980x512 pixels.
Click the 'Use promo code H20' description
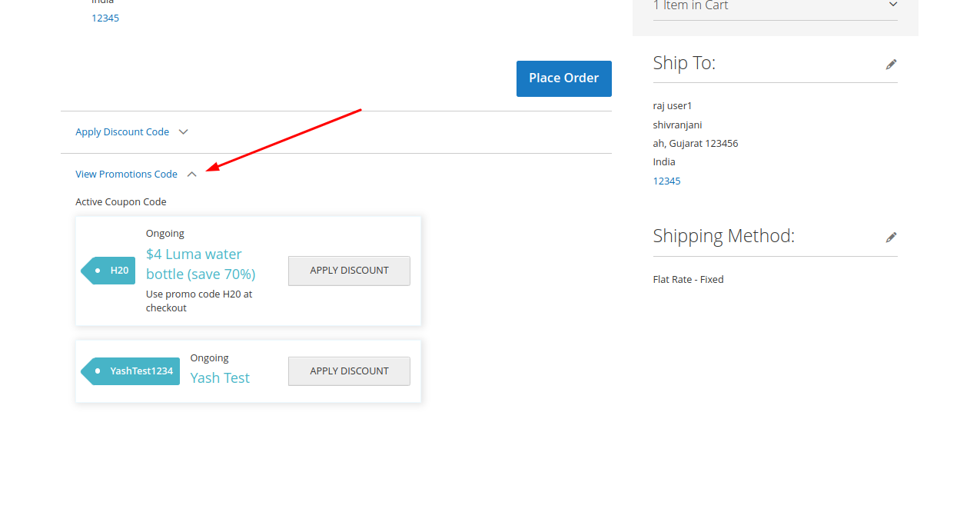199,301
